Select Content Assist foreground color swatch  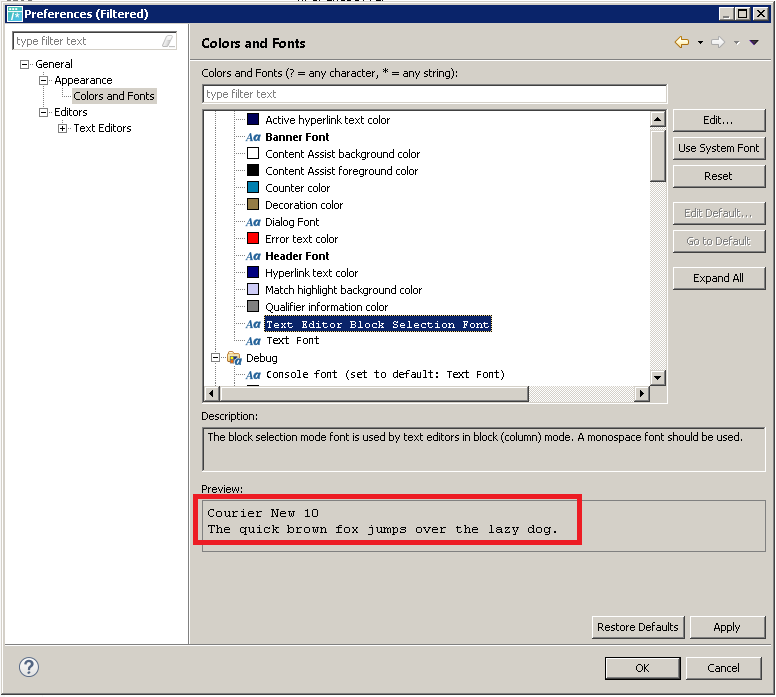[x=253, y=170]
